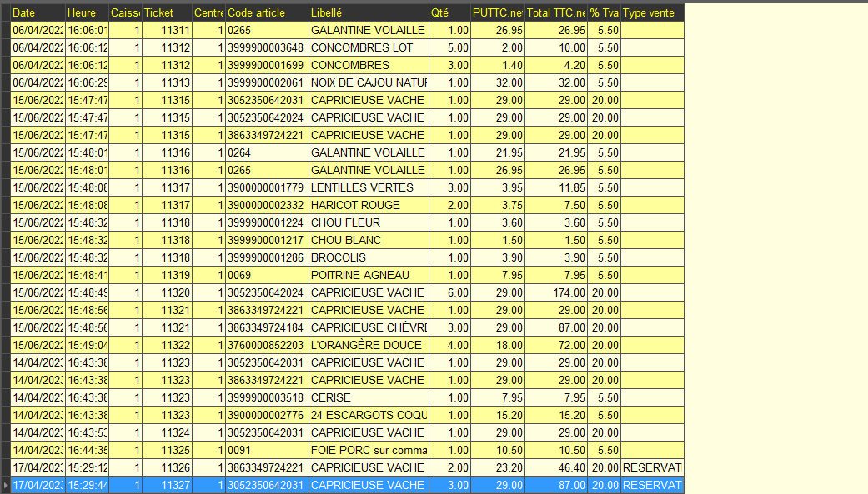
Task: Click the Libellé column header
Action: (x=369, y=12)
